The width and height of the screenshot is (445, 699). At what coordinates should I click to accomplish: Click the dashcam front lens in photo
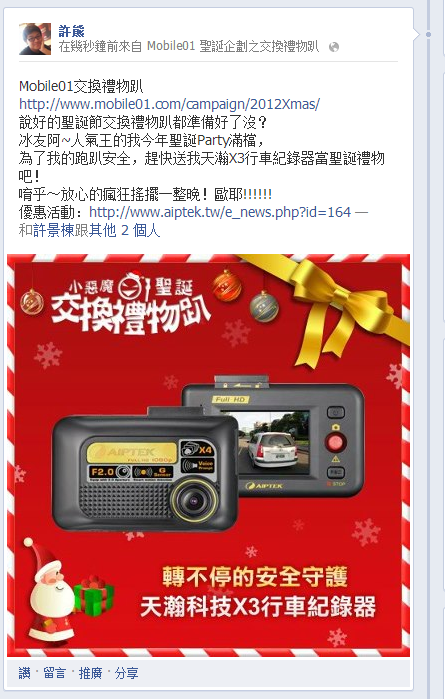pyautogui.click(x=194, y=501)
